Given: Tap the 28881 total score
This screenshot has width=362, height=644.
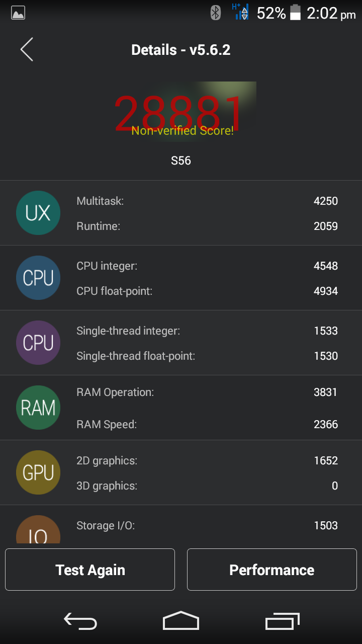Looking at the screenshot, I should (x=179, y=113).
